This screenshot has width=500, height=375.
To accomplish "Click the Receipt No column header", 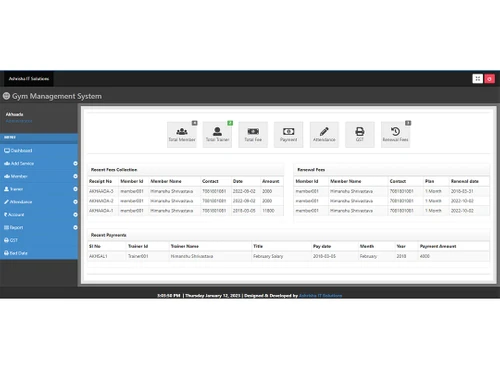I will pos(100,181).
